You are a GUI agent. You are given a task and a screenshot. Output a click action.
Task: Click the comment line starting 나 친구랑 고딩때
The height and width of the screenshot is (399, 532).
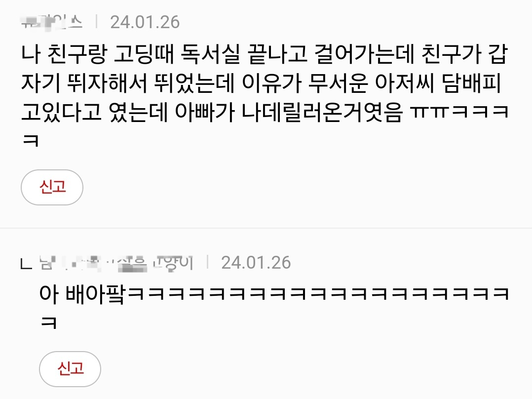pyautogui.click(x=265, y=54)
